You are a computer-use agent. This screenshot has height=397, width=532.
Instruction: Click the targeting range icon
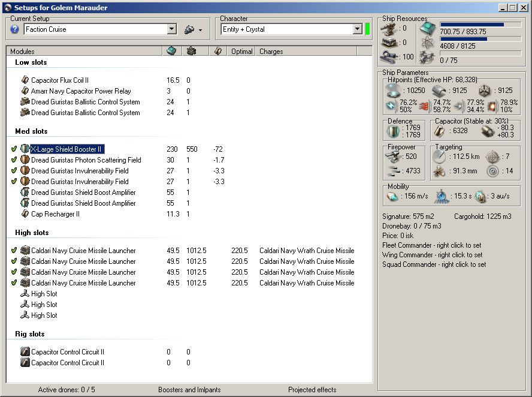439,157
